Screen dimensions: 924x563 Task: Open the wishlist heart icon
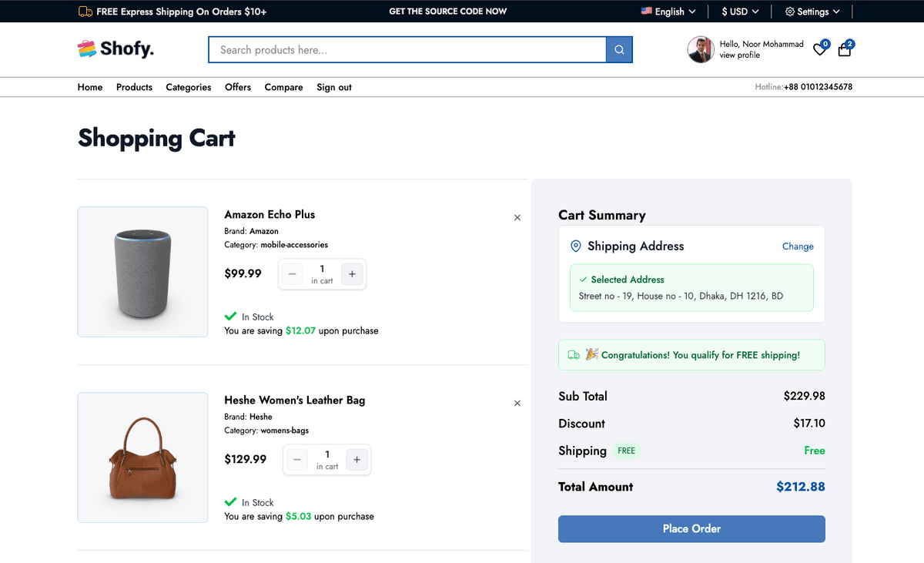(x=819, y=50)
